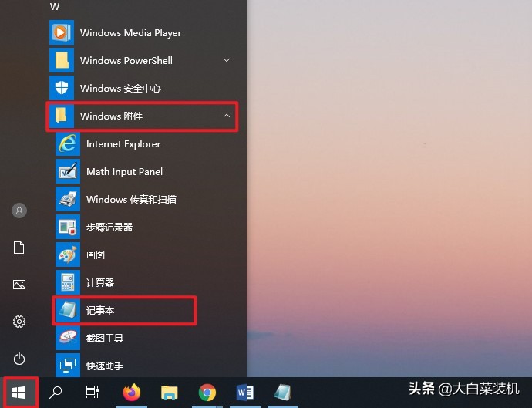
Task: Open Windows Media Player icon
Action: pos(62,32)
